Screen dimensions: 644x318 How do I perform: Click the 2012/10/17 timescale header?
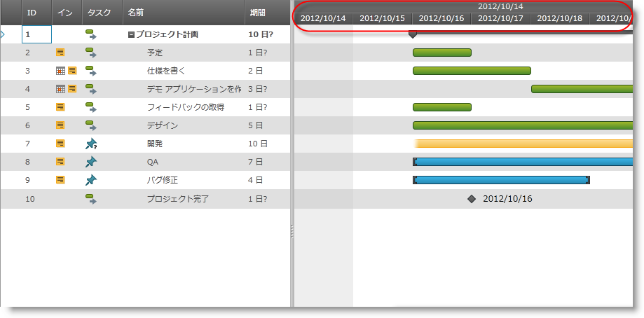tap(500, 18)
